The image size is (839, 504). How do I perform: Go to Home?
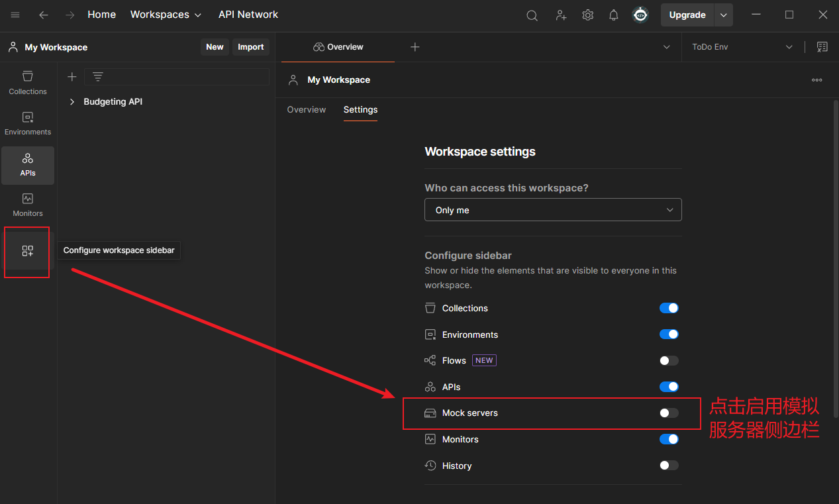click(102, 15)
